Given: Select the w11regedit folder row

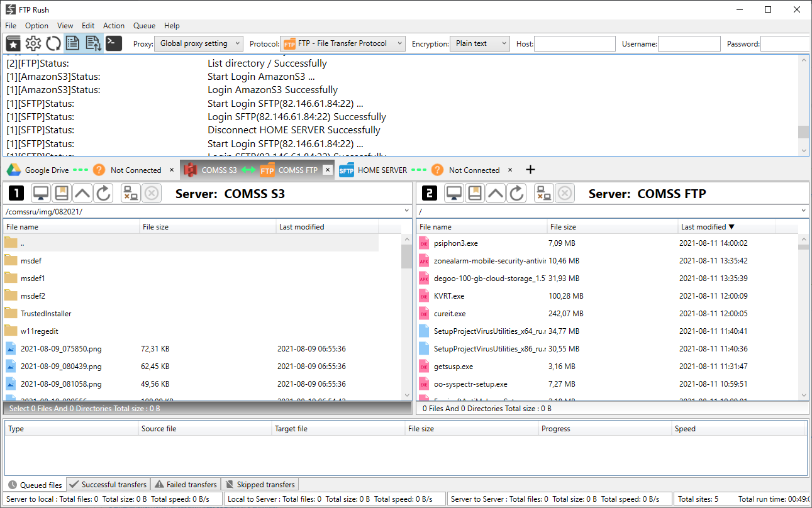Looking at the screenshot, I should [191, 331].
